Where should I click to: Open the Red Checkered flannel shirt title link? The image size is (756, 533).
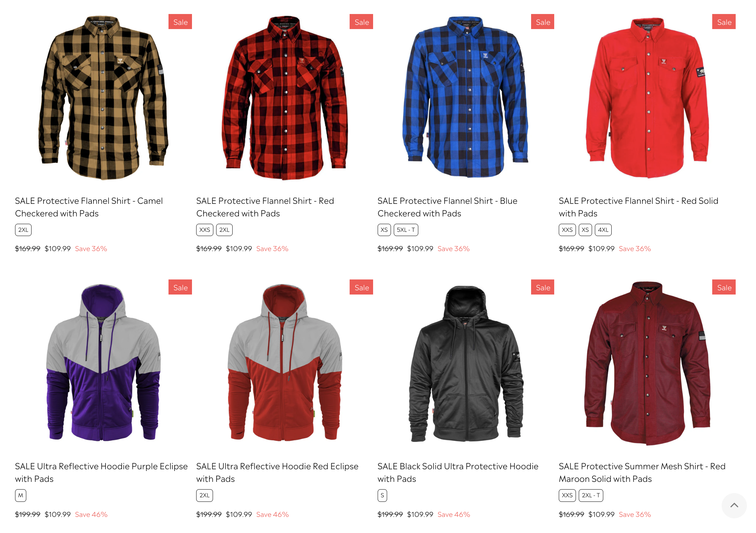pyautogui.click(x=265, y=207)
